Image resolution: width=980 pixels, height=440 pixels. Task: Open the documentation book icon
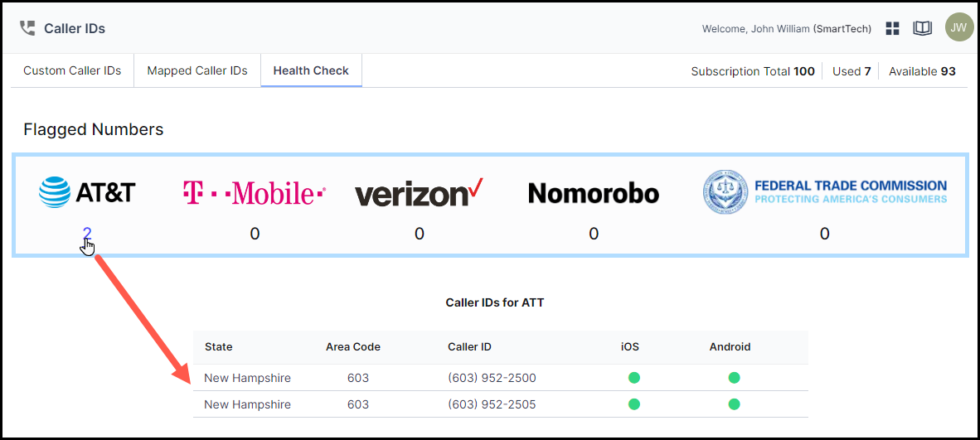point(923,28)
